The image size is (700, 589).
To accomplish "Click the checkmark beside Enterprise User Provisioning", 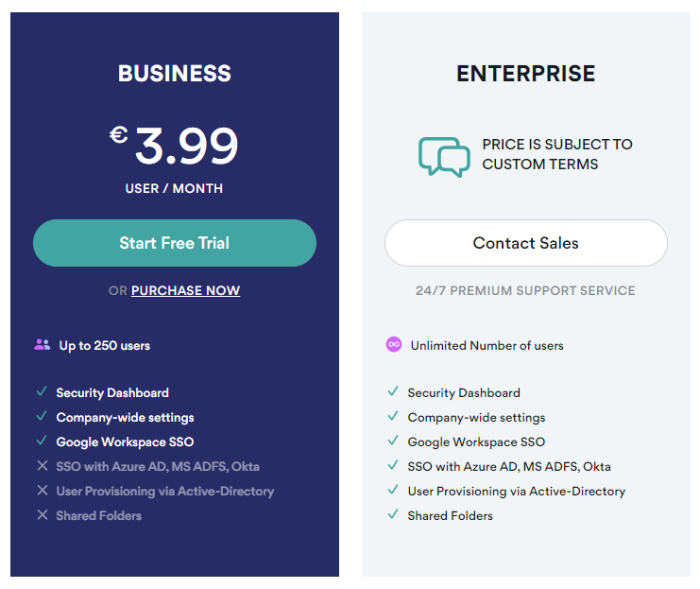I will pos(393,490).
